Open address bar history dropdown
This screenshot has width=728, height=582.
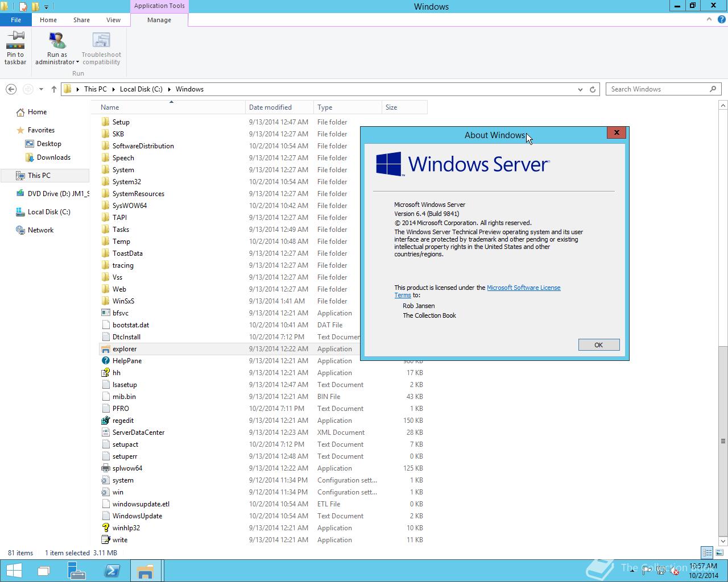580,89
